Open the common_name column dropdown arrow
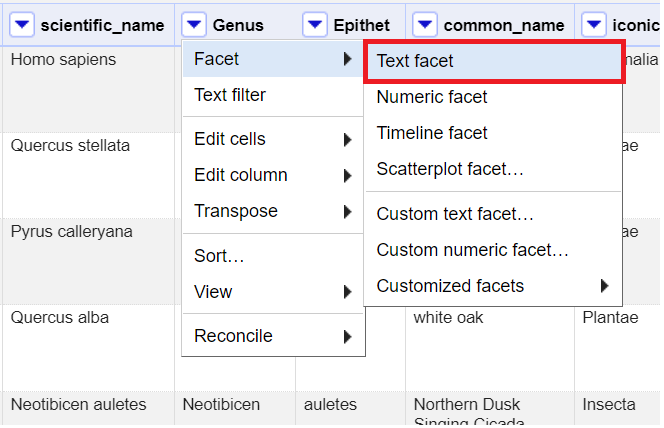The height and width of the screenshot is (428, 664). point(425,25)
